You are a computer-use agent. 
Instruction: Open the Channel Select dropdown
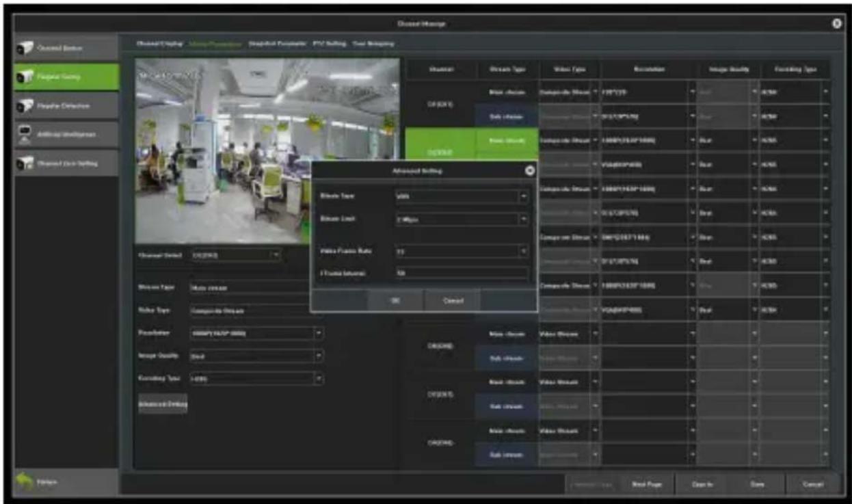click(x=235, y=255)
